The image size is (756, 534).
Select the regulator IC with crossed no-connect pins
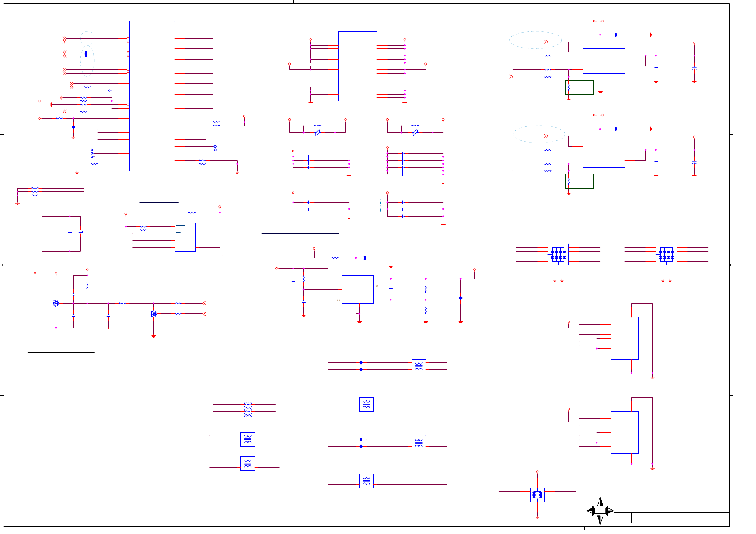pos(358,289)
